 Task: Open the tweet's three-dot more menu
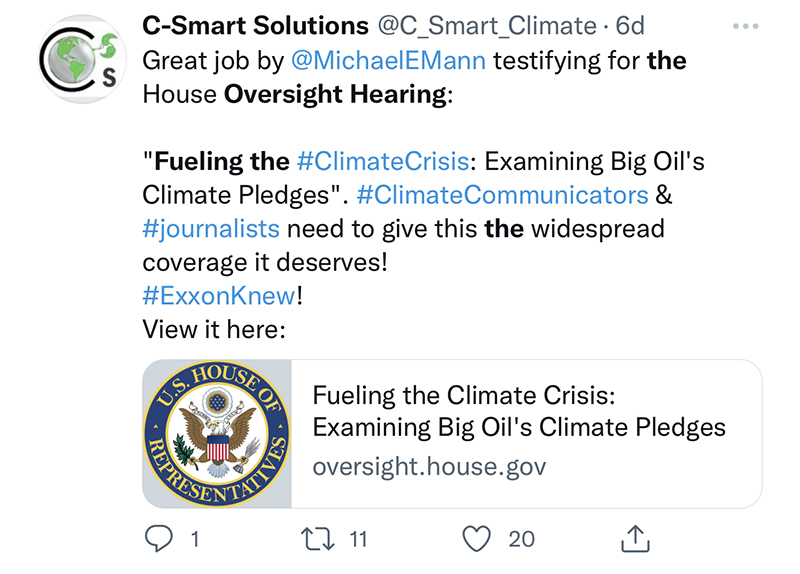click(x=747, y=26)
